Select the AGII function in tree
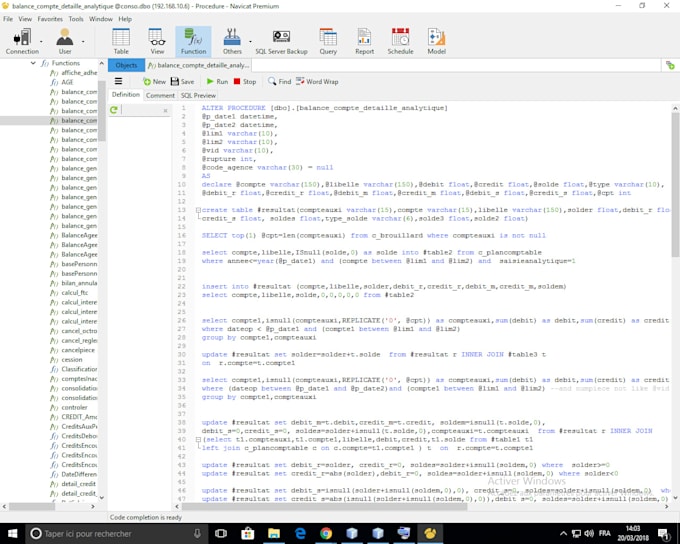 [x=69, y=82]
